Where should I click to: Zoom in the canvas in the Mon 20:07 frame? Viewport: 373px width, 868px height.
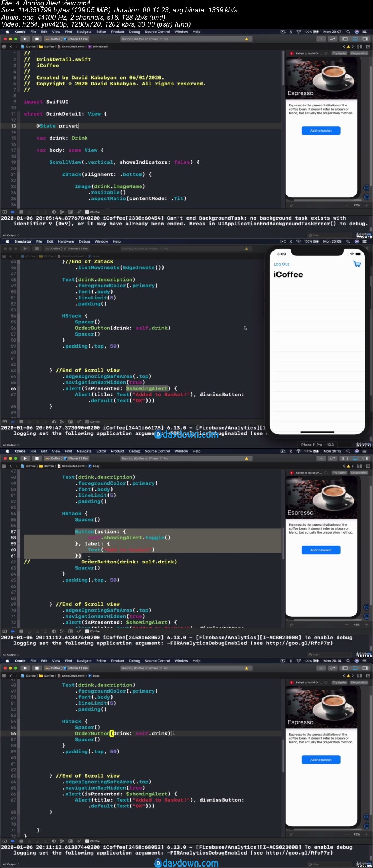point(366,205)
